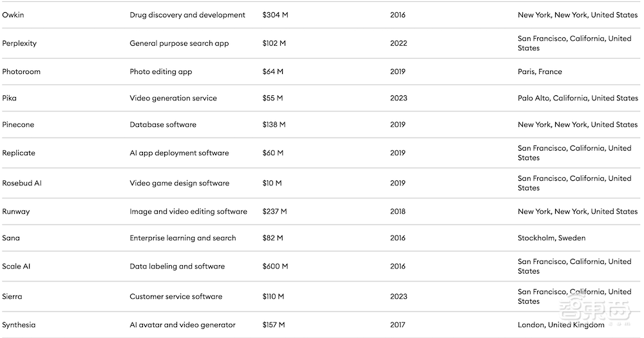Click the Pika company name
Screen dimensions: 644x338
tap(10, 98)
